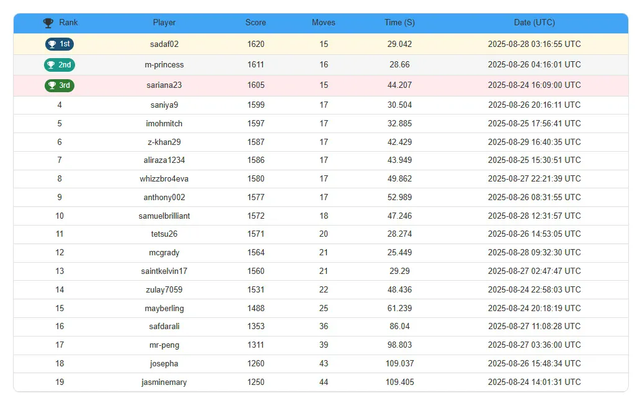Click the score 1353
Screen dimensions: 640x399
coord(256,326)
